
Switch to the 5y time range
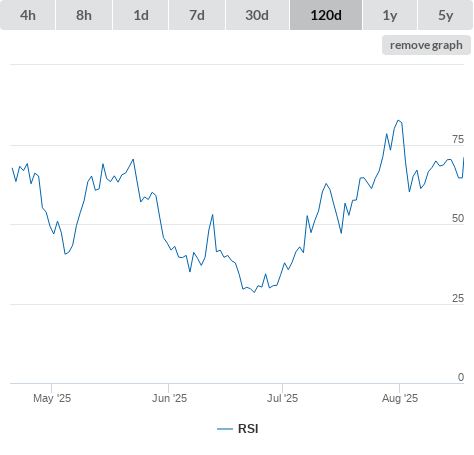[445, 15]
